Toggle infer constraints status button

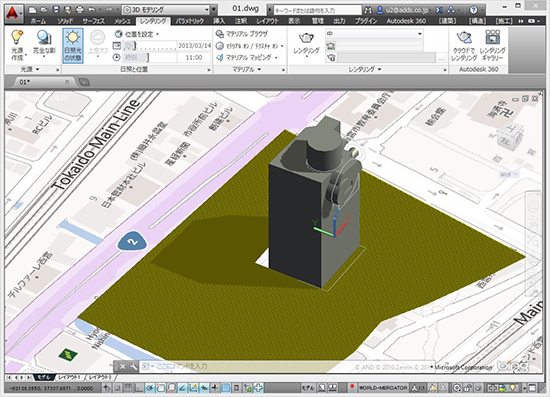[x=107, y=388]
